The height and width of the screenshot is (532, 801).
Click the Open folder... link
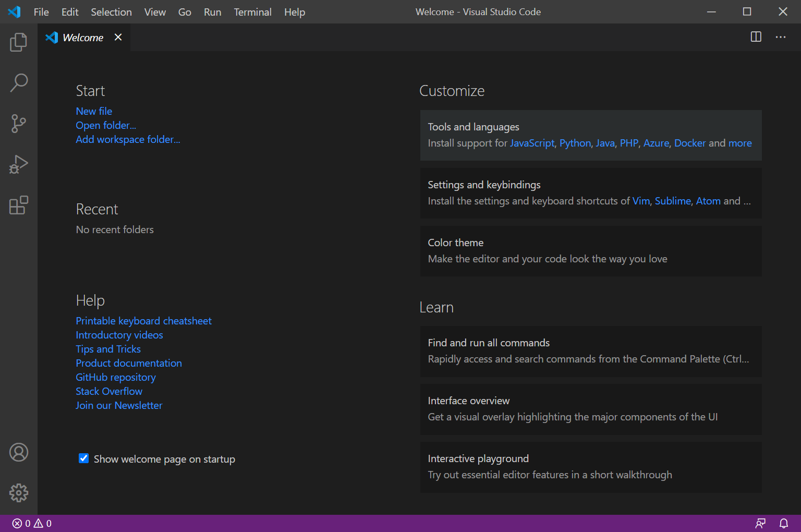(x=106, y=125)
